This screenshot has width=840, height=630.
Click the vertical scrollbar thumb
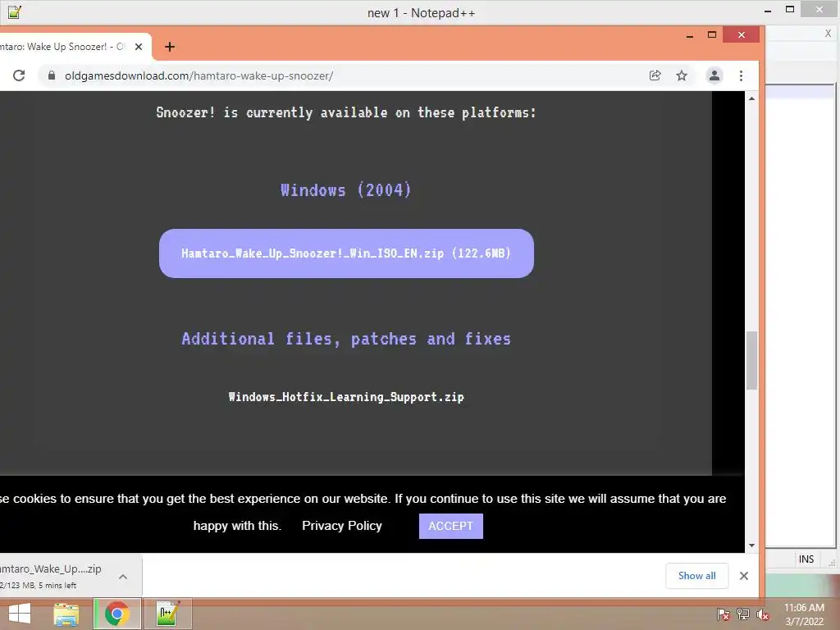pos(751,361)
